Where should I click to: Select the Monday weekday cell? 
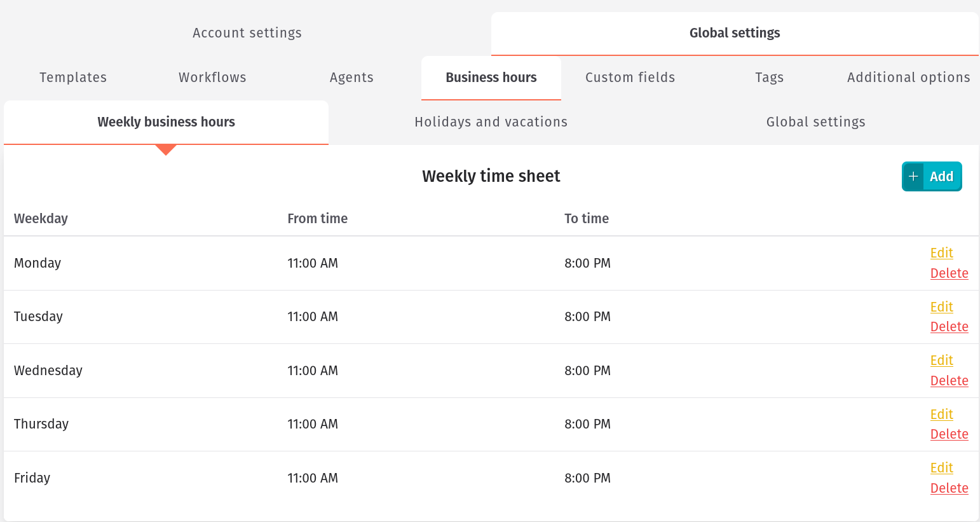(37, 263)
